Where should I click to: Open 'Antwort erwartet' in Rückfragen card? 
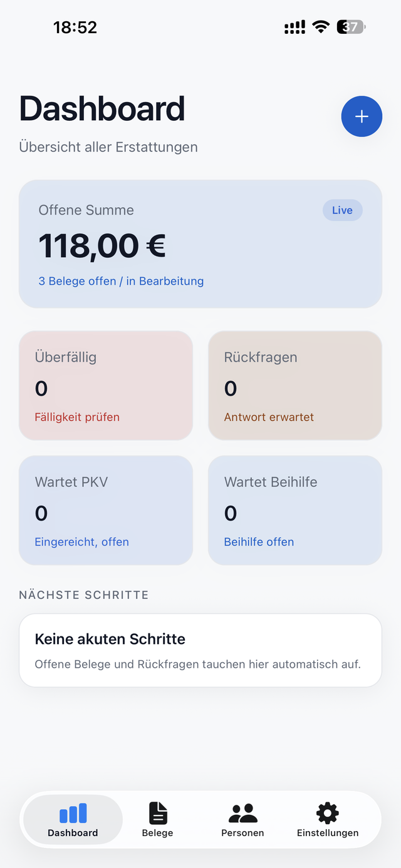[268, 417]
